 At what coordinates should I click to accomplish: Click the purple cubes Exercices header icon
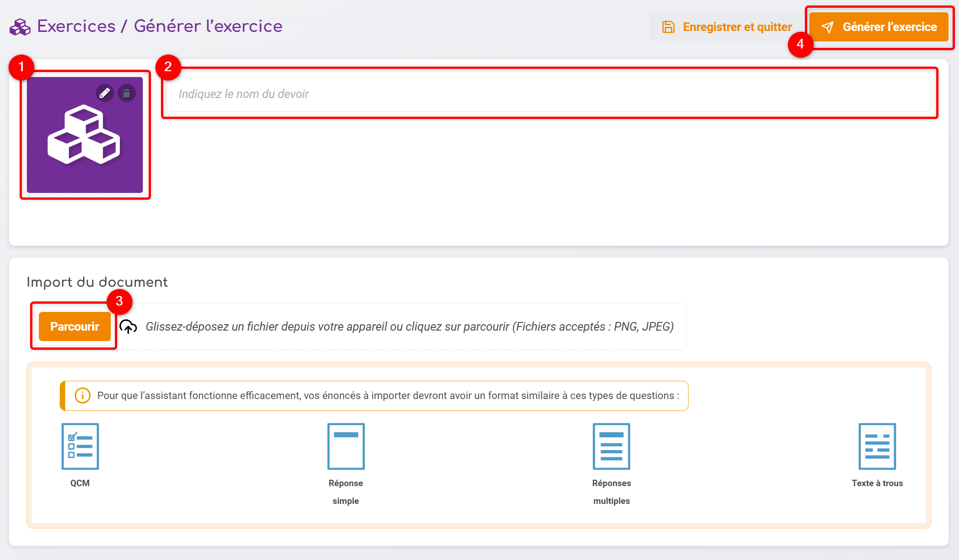[20, 27]
